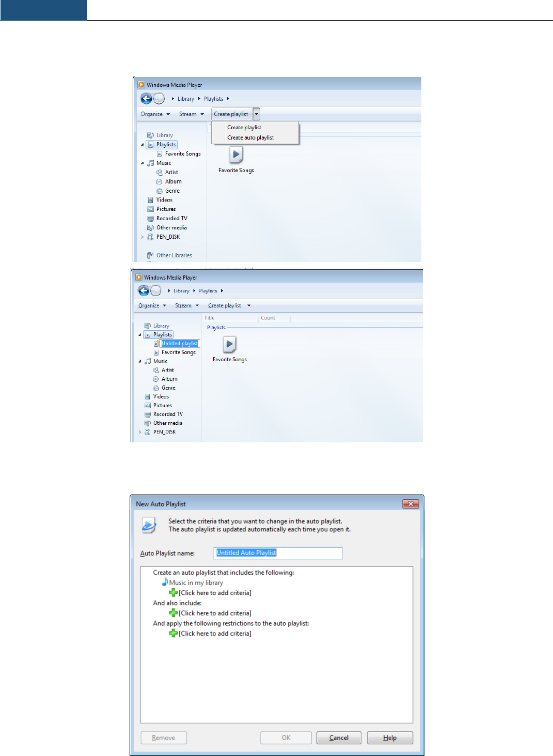Expand the PEN_DISK tree node in the lower window
553x756 pixels.
pyautogui.click(x=140, y=432)
